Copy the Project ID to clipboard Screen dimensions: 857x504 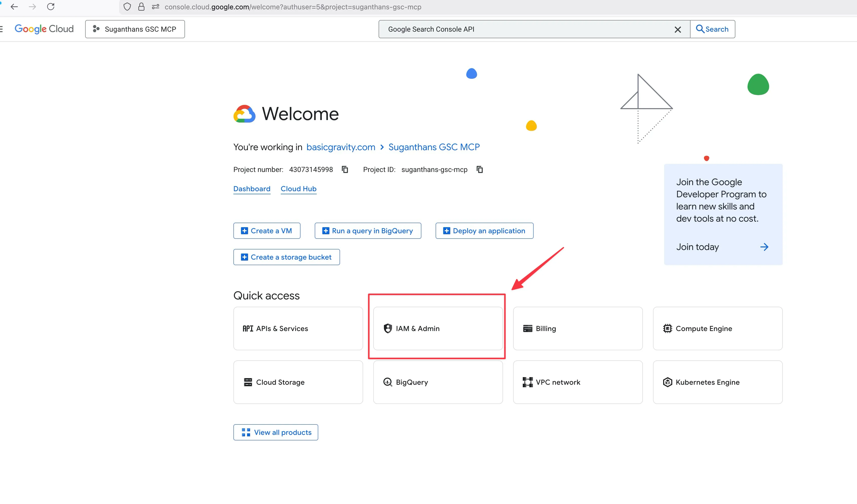[x=479, y=169]
